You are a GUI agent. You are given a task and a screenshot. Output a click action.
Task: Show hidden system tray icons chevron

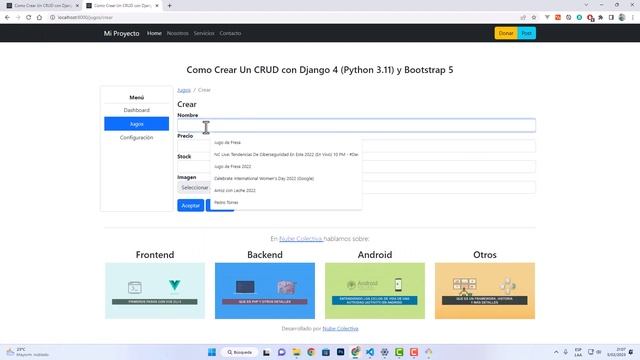[x=556, y=352]
